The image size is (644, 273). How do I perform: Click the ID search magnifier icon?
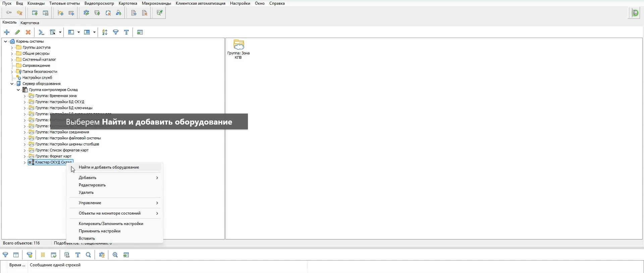point(115,255)
